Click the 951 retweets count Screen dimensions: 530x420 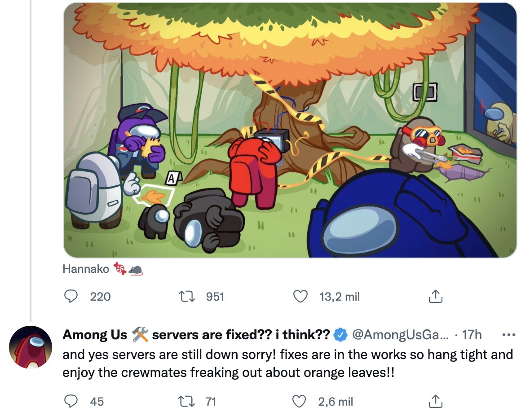coord(215,296)
